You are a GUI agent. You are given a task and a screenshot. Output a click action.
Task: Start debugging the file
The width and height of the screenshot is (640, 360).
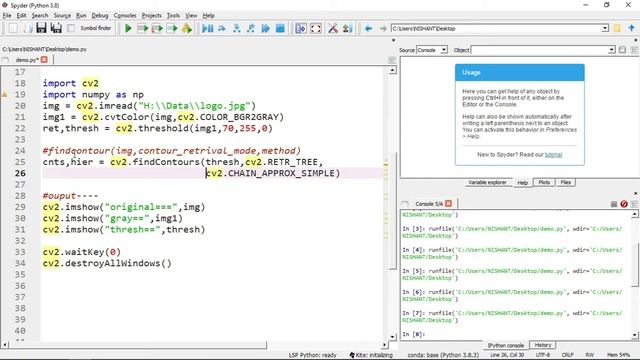pos(207,29)
